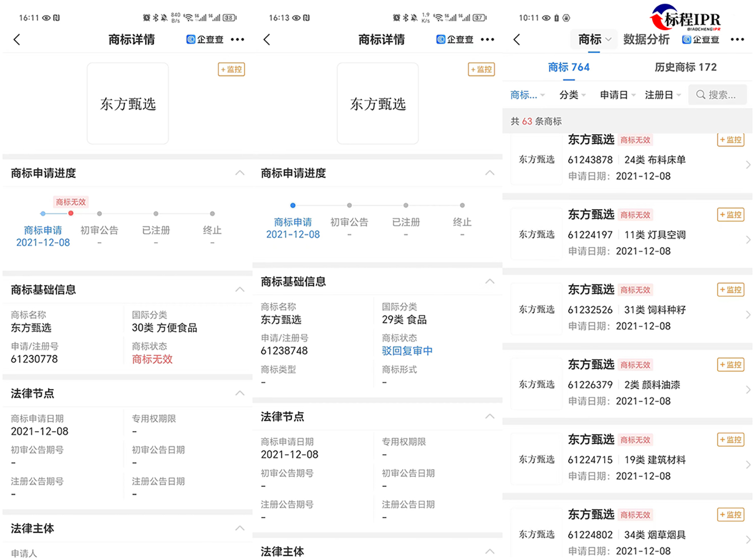Screen dimensions: 755x560
Task: Tap the 监控 button next to 61224802
Action: coord(731,515)
